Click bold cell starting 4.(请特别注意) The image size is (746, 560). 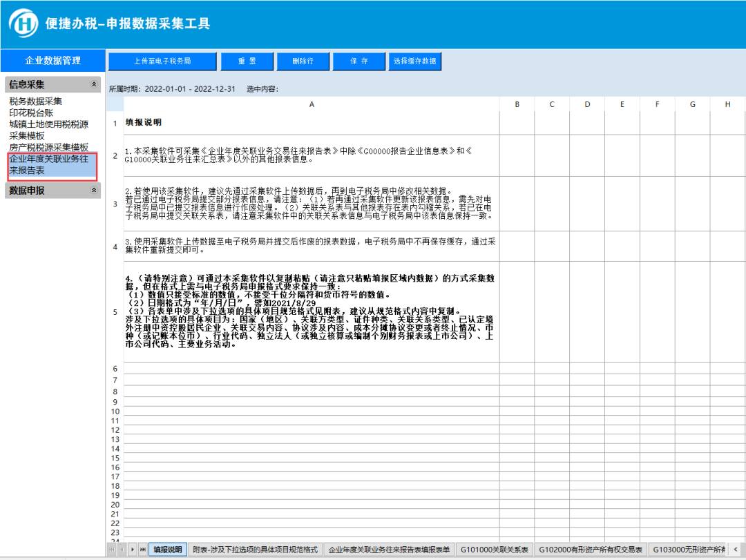click(312, 311)
